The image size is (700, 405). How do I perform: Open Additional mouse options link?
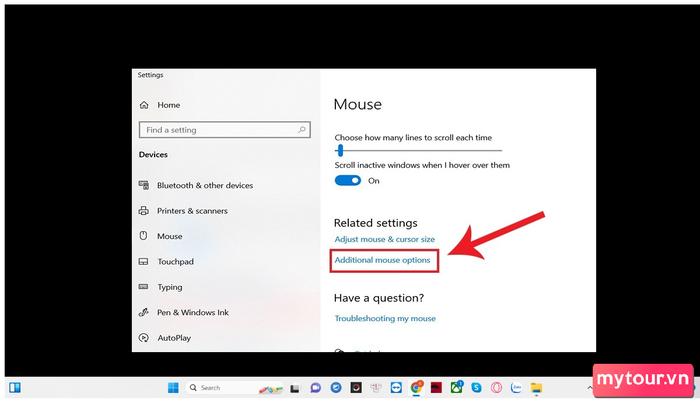pos(383,260)
